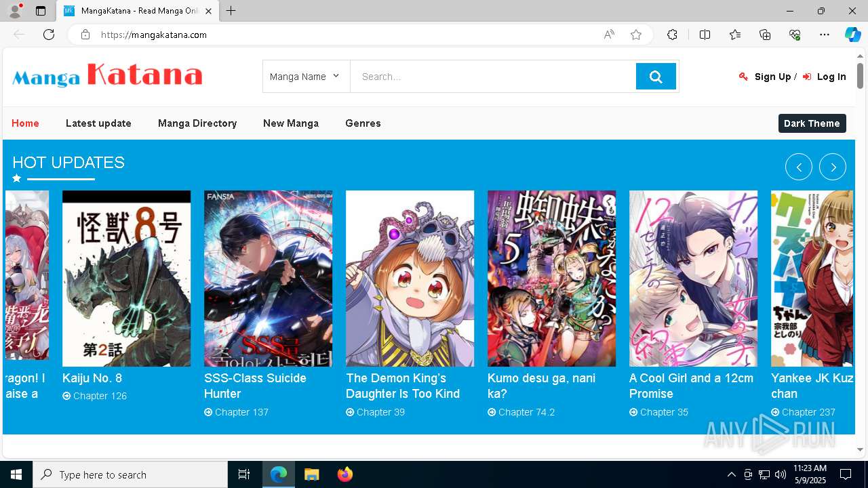
Task: Open Firefox from the taskbar
Action: click(x=344, y=474)
